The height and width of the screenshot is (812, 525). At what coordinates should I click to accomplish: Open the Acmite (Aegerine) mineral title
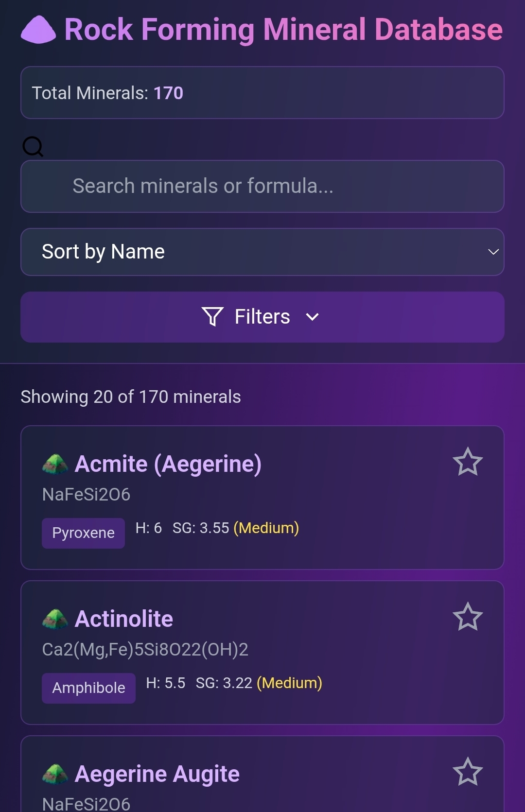pos(168,464)
